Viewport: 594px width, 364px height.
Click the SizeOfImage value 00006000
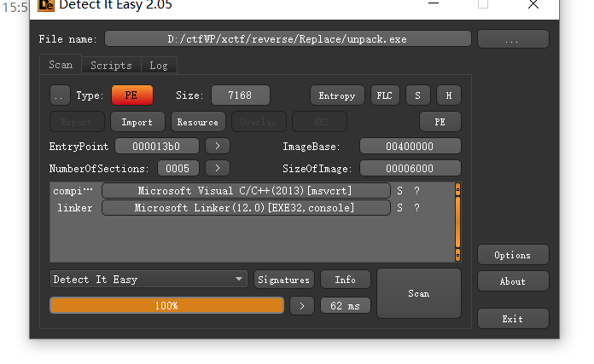[411, 169]
